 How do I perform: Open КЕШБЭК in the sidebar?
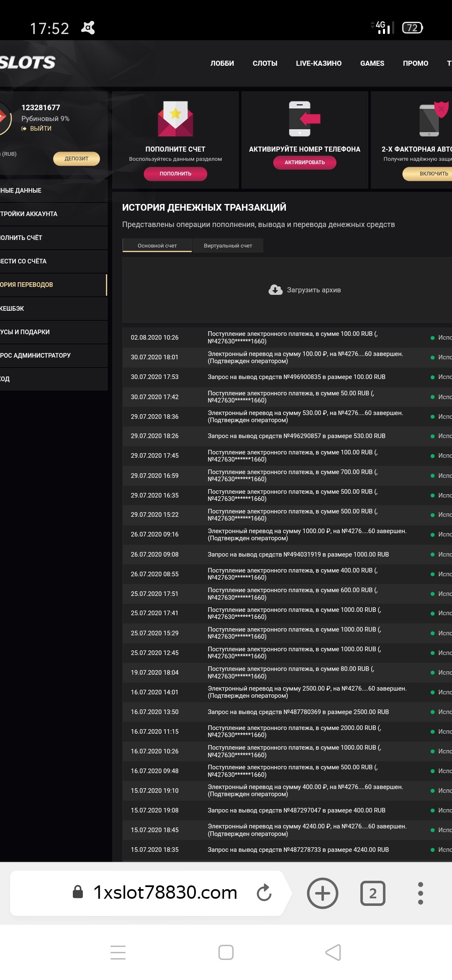[x=13, y=309]
